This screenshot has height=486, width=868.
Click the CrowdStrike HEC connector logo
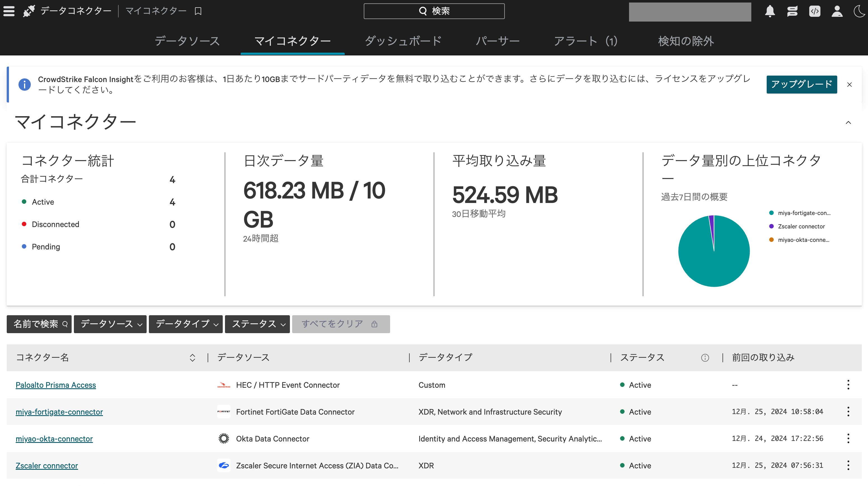[224, 385]
